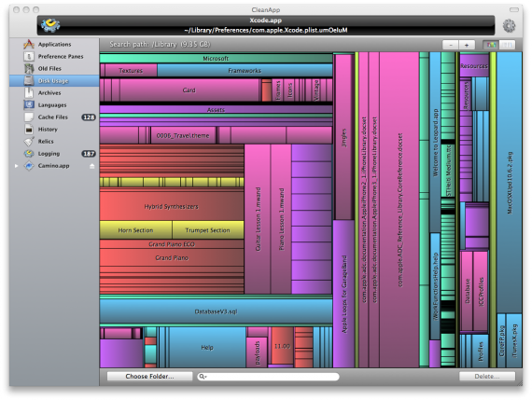Image resolution: width=532 pixels, height=400 pixels.
Task: Select Grand Piano EGO block
Action: pos(172,244)
